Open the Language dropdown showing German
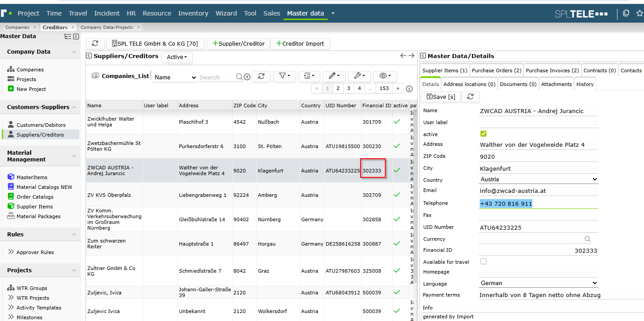The height and width of the screenshot is (321, 644). (x=539, y=283)
